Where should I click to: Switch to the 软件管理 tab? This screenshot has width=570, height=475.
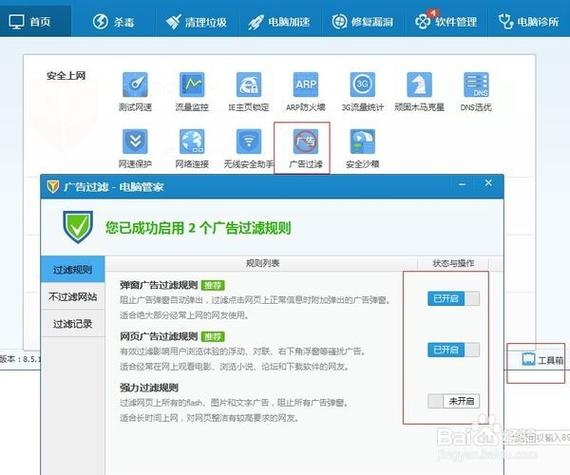click(x=446, y=22)
